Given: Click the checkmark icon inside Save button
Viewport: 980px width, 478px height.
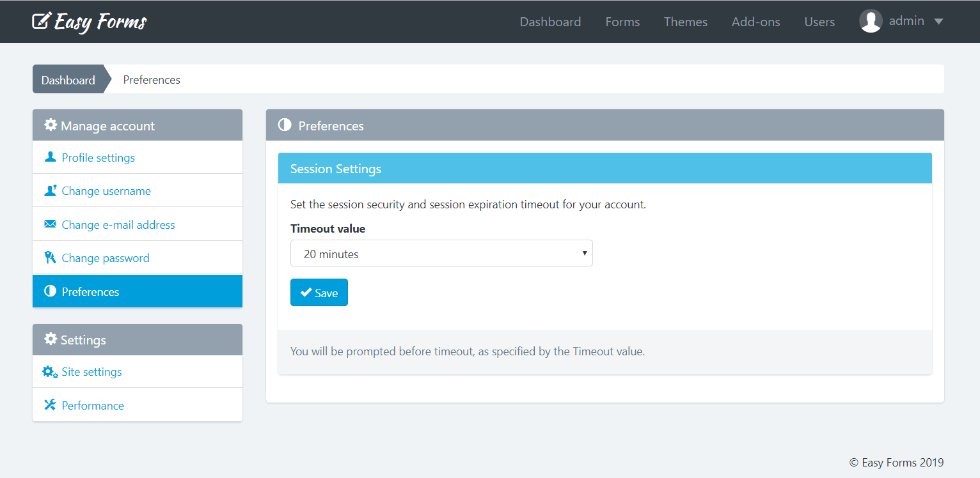Looking at the screenshot, I should pos(306,292).
